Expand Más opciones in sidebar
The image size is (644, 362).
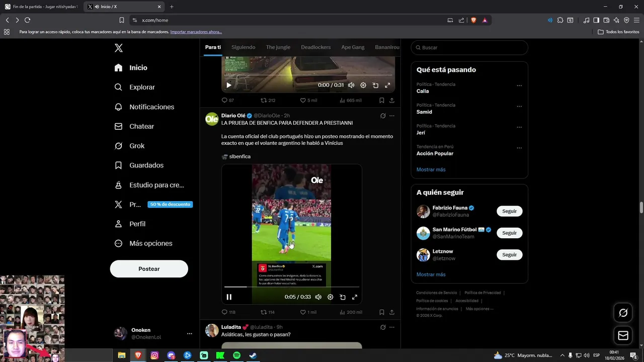[x=143, y=243]
